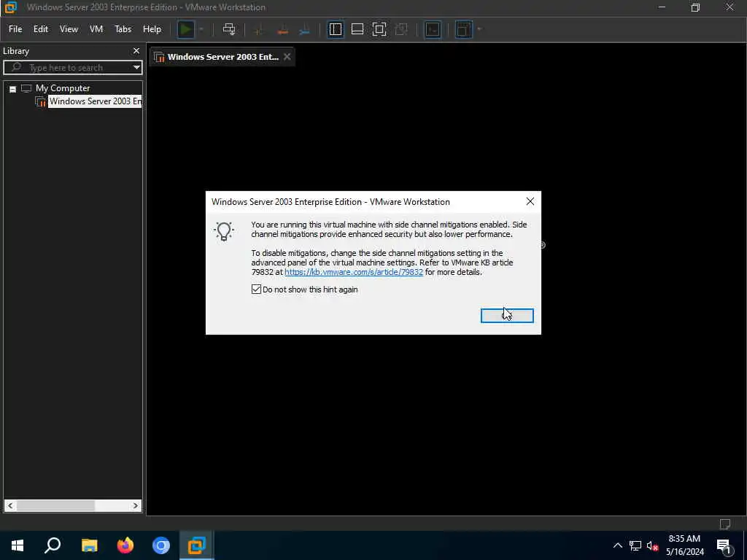Open the VM menu
Screen dimensions: 747x560
[x=96, y=29]
